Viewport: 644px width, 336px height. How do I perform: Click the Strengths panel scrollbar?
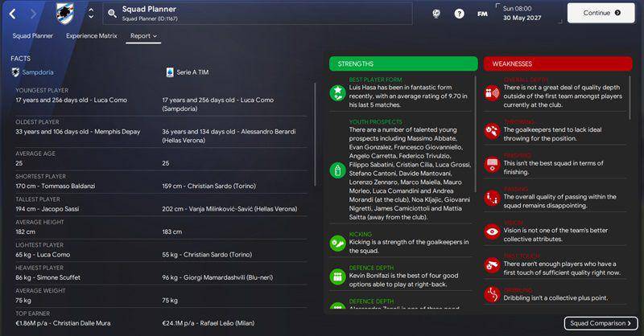(x=476, y=134)
